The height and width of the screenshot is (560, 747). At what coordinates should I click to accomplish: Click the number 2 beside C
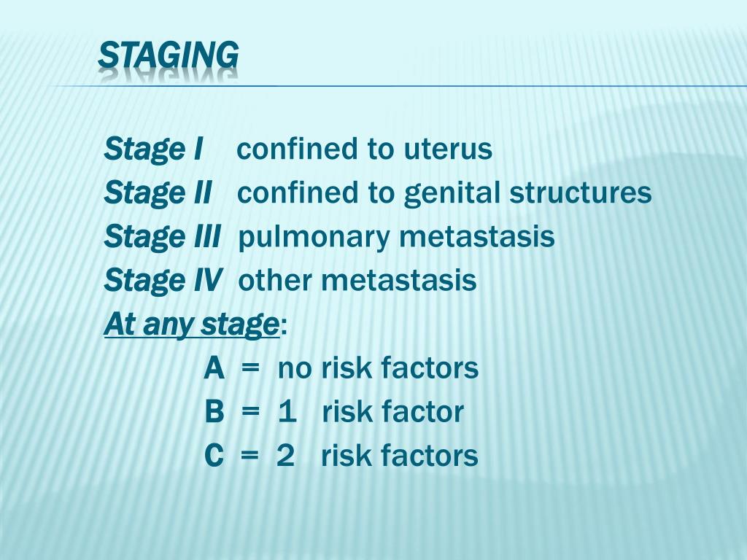coord(285,456)
